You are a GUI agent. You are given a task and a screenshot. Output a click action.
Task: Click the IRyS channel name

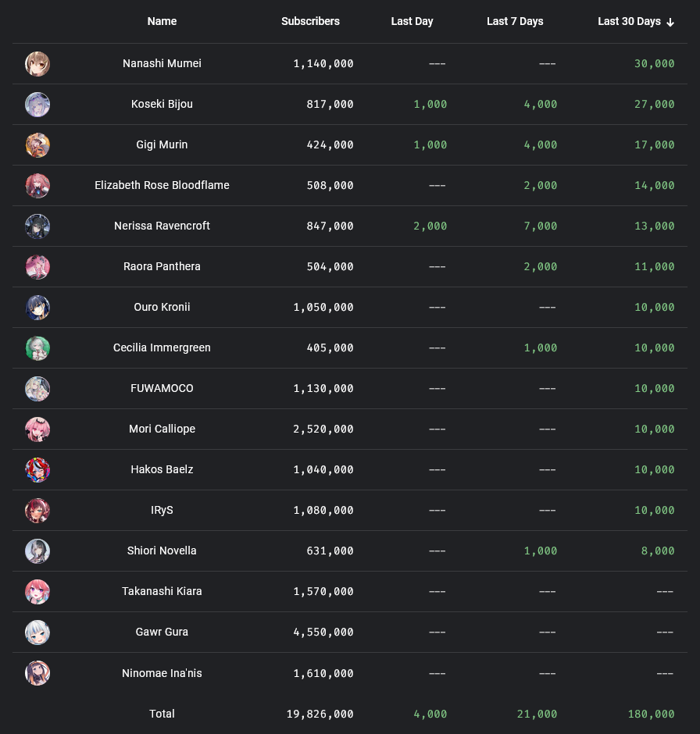coord(162,511)
